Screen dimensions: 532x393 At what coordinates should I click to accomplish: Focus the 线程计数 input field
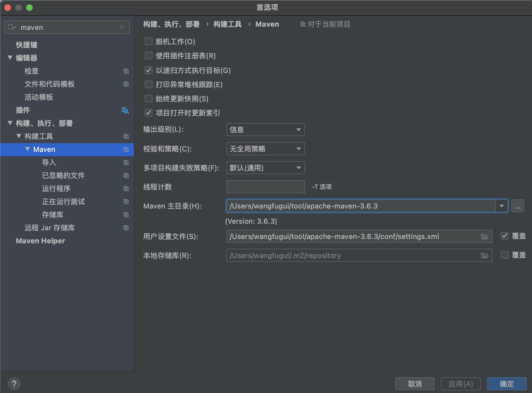[x=265, y=187]
